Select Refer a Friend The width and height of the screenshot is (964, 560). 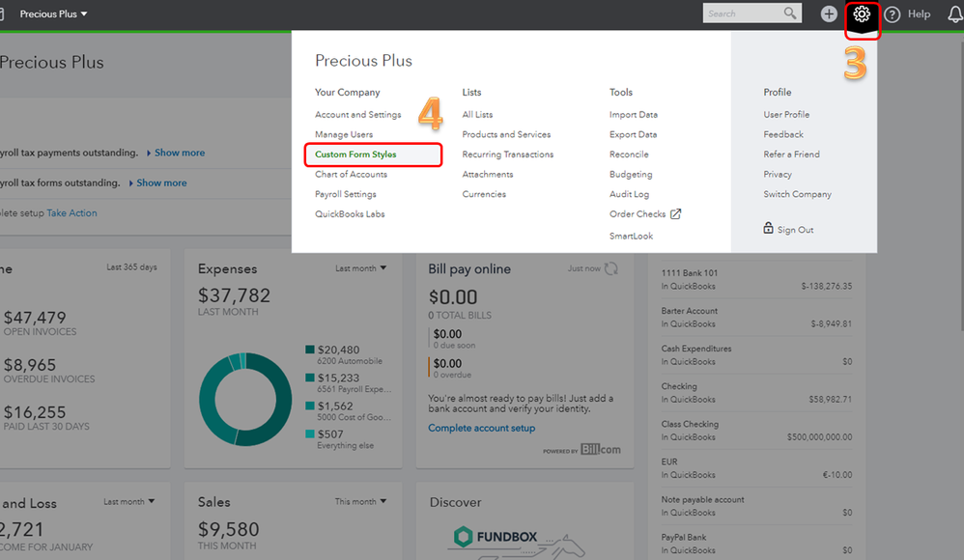coord(791,154)
